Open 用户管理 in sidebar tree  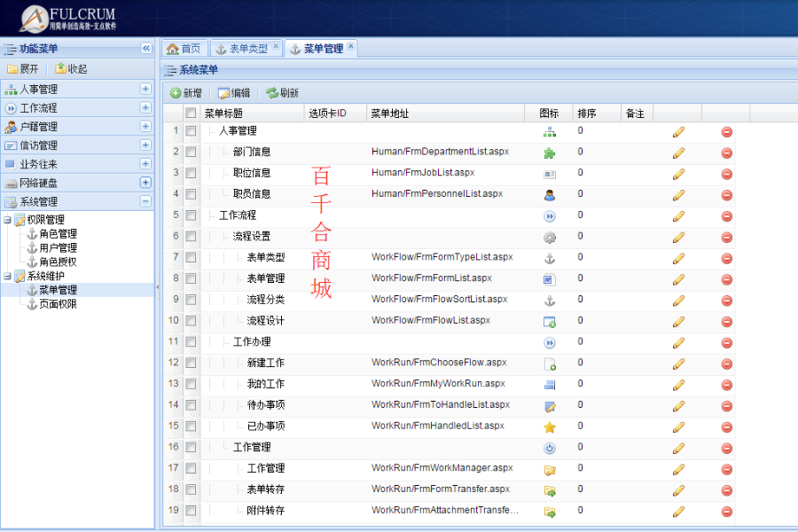[x=58, y=248]
